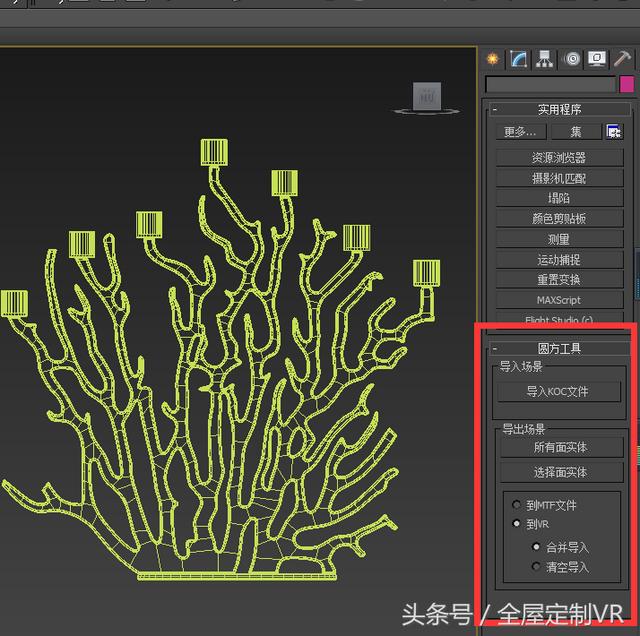Select the 到VR radio option

517,524
